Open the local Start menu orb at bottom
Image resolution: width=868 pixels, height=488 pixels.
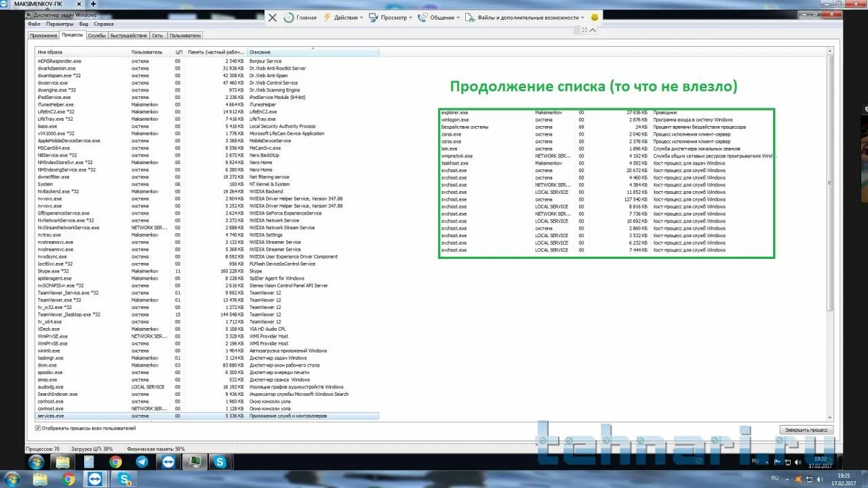click(x=13, y=479)
